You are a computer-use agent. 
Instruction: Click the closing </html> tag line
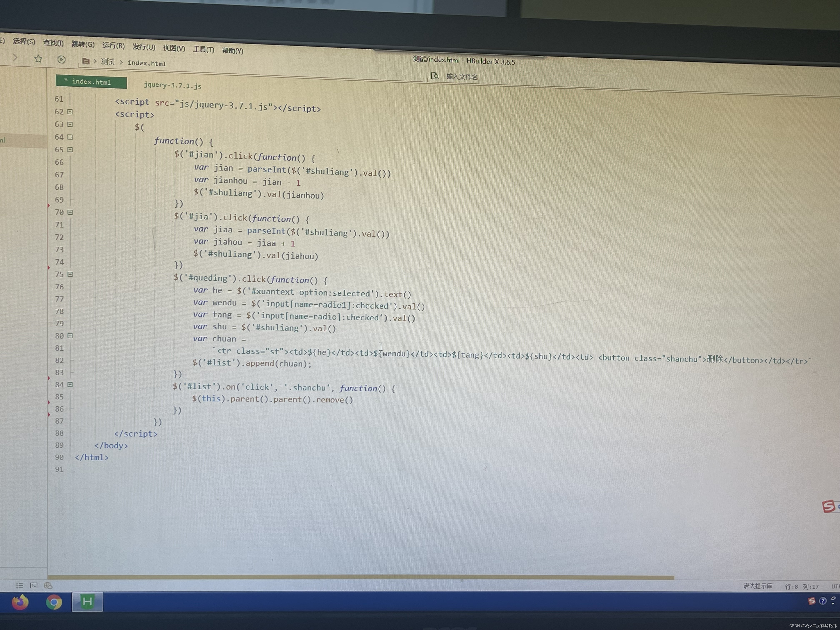pyautogui.click(x=91, y=457)
